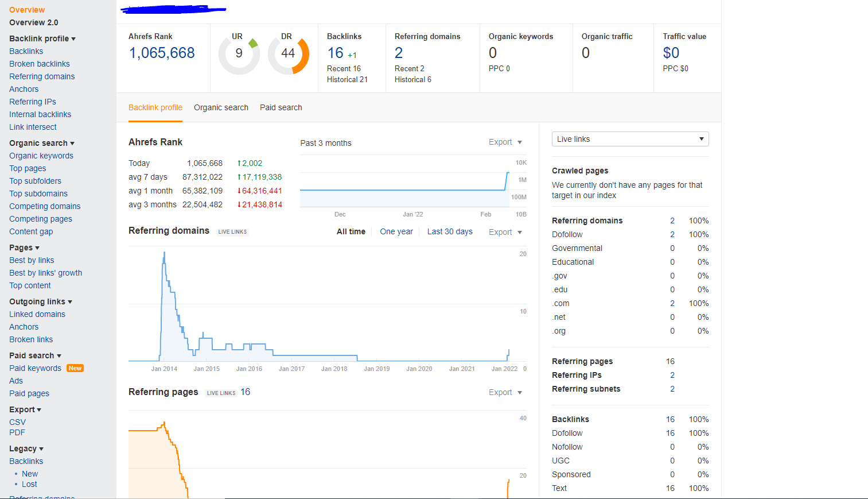This screenshot has height=499, width=868.
Task: Select the All time range option
Action: click(x=351, y=231)
